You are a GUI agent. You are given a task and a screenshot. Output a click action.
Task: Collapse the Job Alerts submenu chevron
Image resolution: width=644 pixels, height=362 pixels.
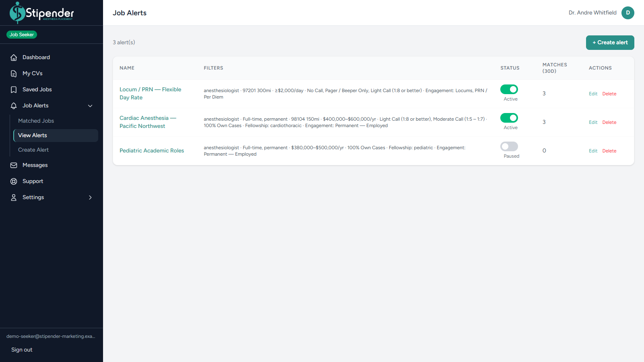[x=90, y=106]
